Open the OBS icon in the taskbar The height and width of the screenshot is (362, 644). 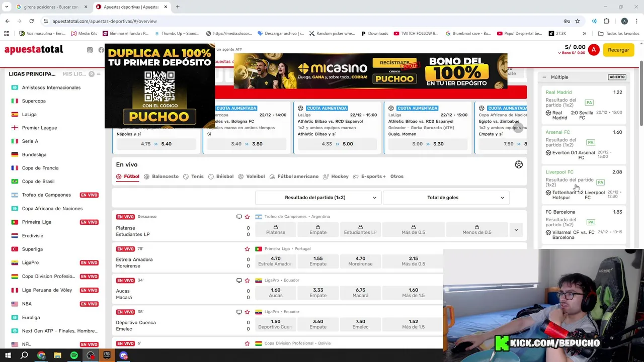91,355
